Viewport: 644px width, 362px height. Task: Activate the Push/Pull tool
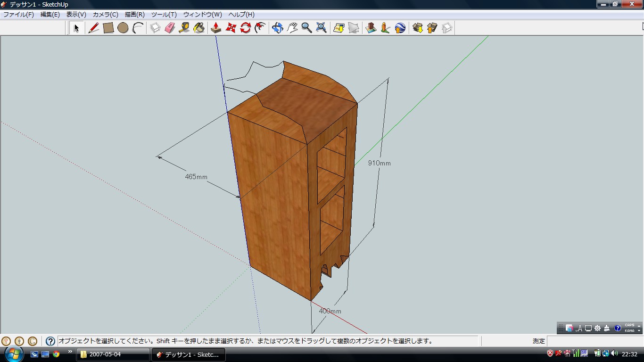216,28
